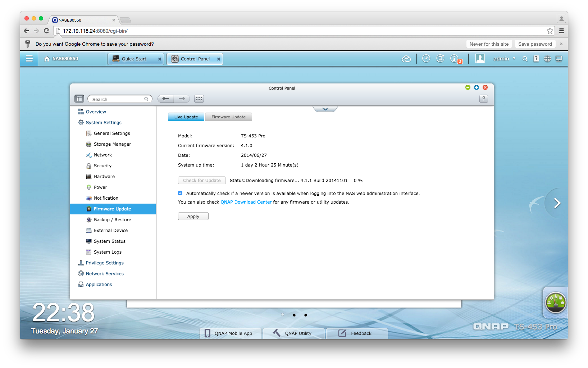Select Firmware Update in sidebar
588x368 pixels.
[x=113, y=209]
